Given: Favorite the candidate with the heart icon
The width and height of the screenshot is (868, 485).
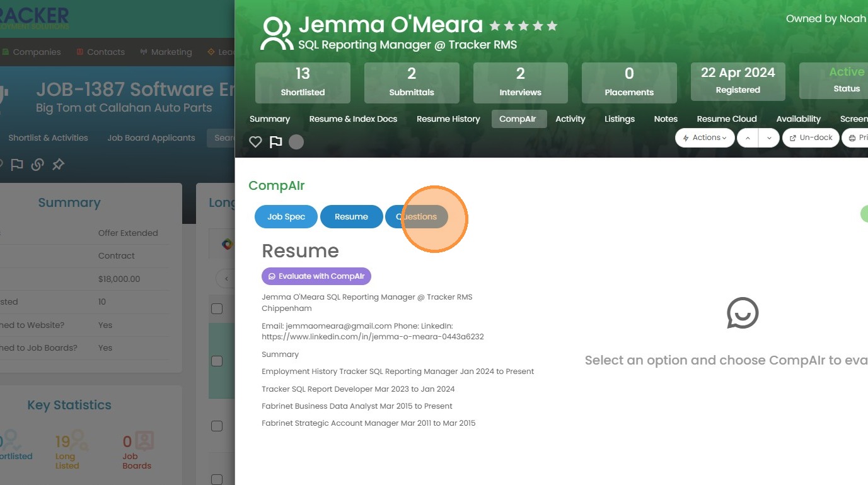Looking at the screenshot, I should (x=255, y=142).
